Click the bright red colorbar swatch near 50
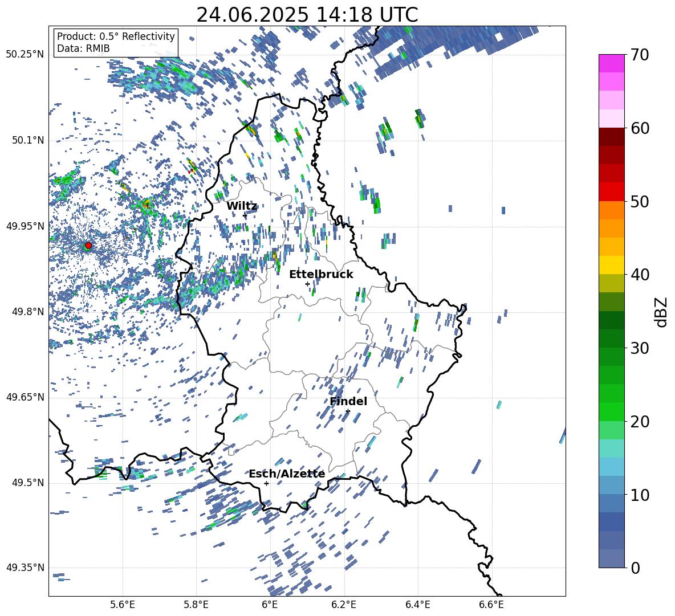Viewport: 675px width, 616px height. point(612,192)
